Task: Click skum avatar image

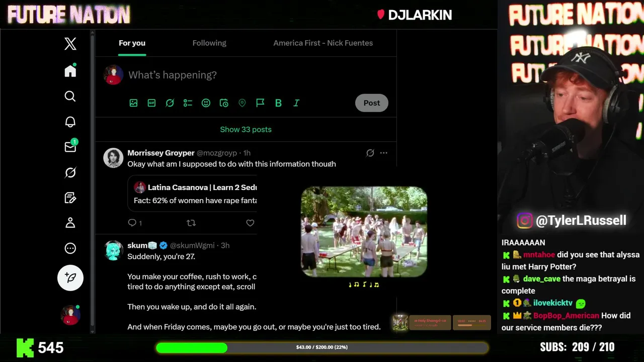Action: point(113,250)
